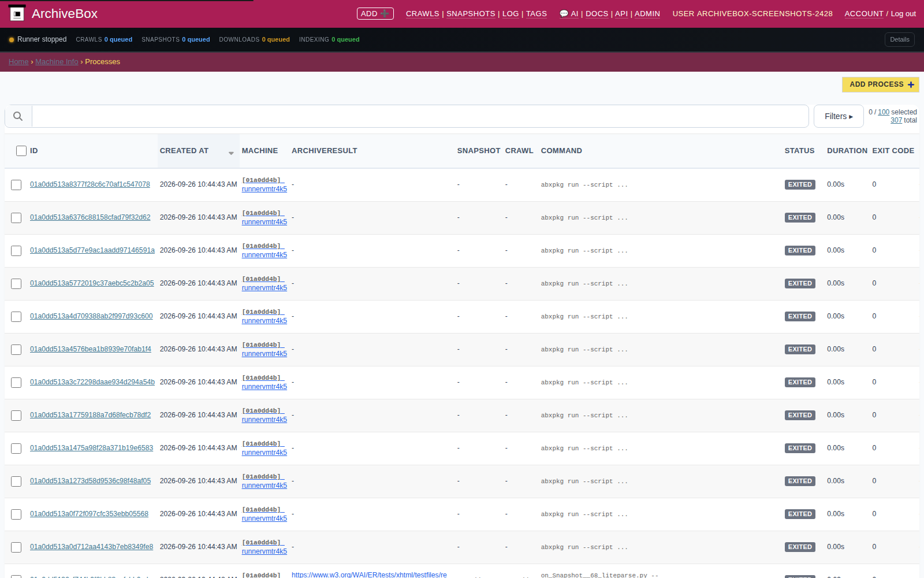The image size is (924, 578).
Task: Sort by MACHINE column header
Action: coord(260,151)
